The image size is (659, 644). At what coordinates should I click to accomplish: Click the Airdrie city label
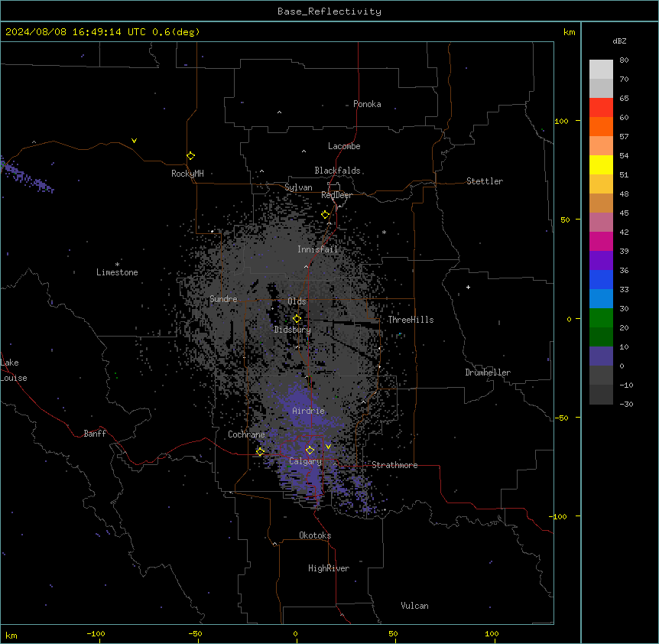pos(308,411)
